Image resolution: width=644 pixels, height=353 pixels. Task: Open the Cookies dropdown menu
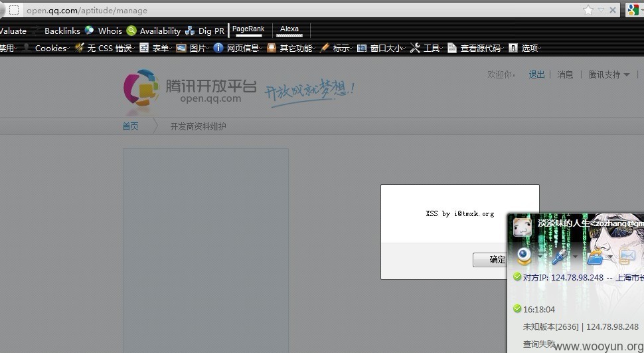pos(52,48)
